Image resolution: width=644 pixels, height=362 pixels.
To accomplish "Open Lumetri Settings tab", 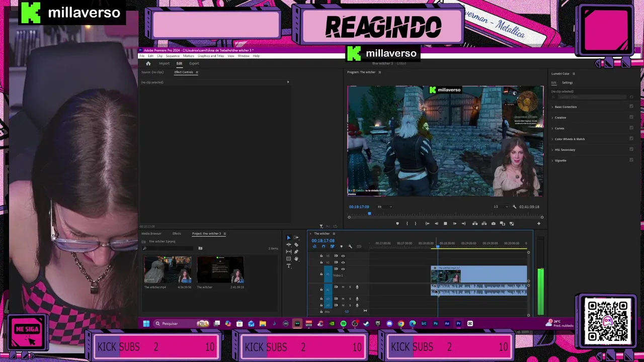I will 568,83.
